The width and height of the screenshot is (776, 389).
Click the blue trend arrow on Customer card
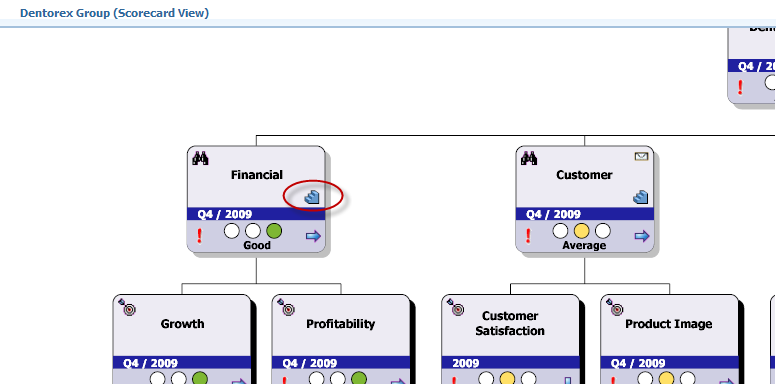(642, 236)
